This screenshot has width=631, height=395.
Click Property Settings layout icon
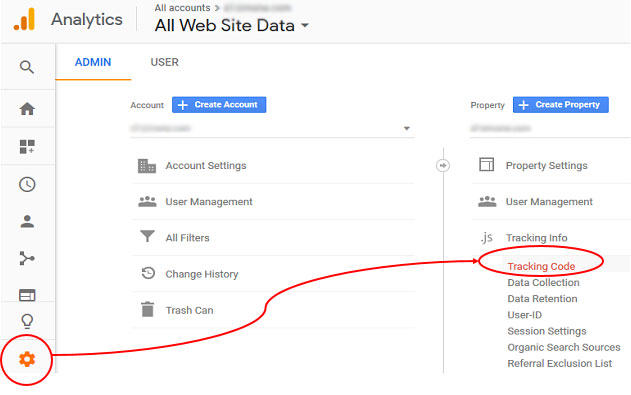point(487,165)
